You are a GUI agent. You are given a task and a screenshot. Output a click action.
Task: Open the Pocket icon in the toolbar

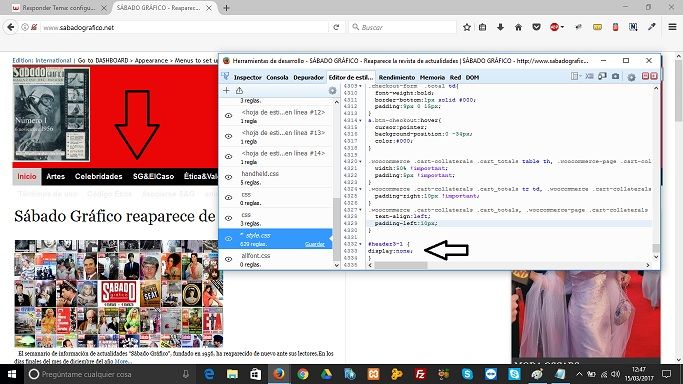536,27
